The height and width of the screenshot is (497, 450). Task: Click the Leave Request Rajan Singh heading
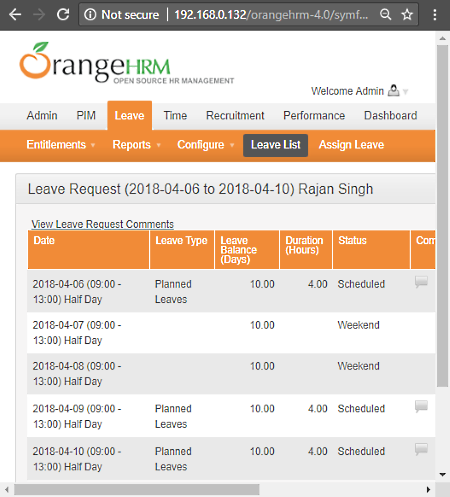pos(200,189)
